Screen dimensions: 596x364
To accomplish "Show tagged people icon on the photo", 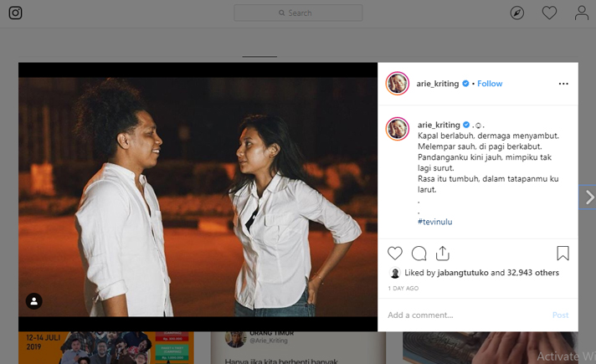I will point(33,301).
